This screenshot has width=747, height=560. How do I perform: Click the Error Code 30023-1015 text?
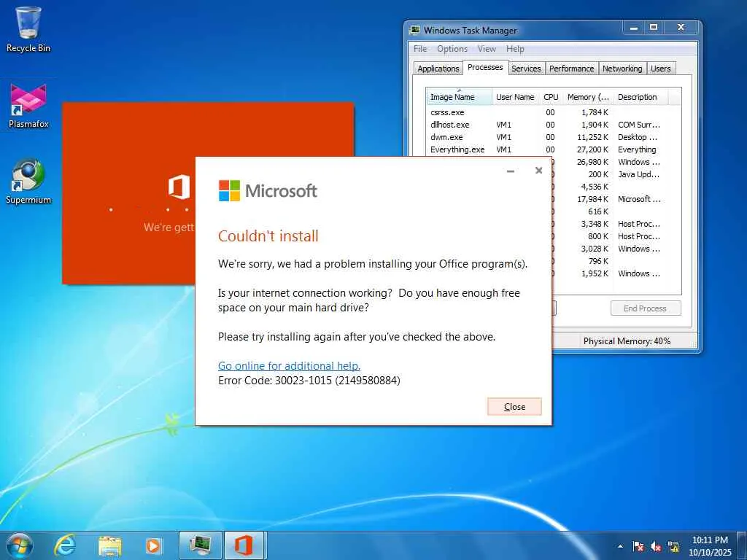tap(309, 381)
